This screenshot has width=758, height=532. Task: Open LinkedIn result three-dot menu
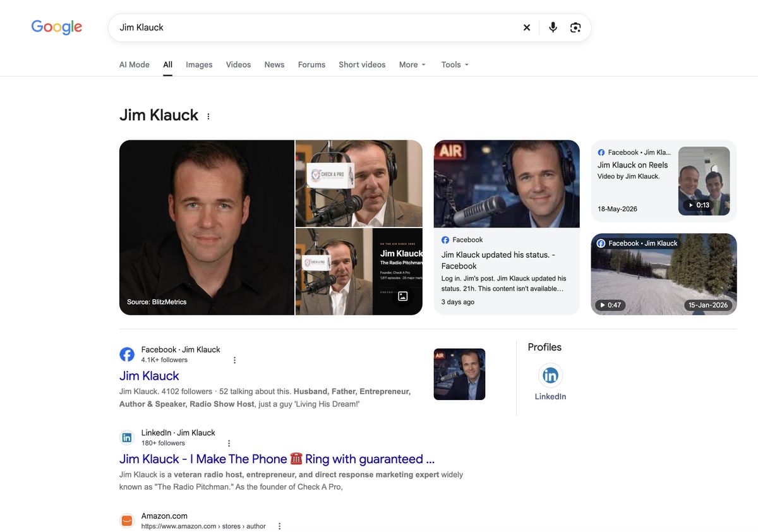(229, 444)
